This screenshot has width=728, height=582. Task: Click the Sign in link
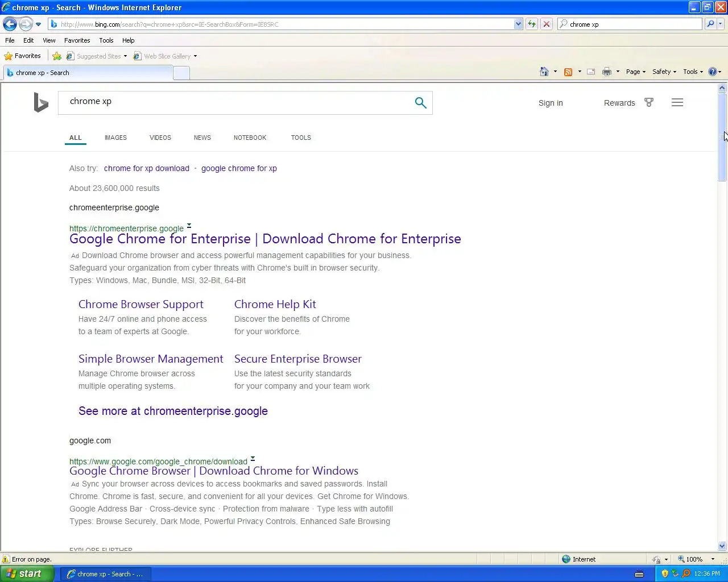point(551,103)
